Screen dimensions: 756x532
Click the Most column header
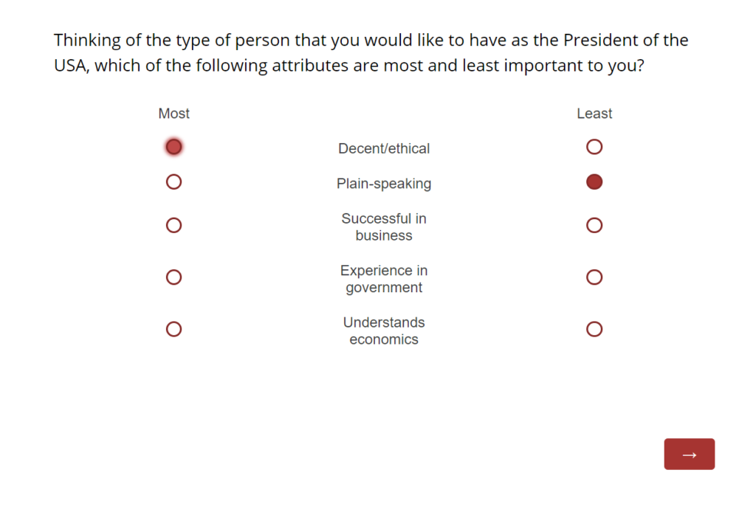tap(174, 114)
